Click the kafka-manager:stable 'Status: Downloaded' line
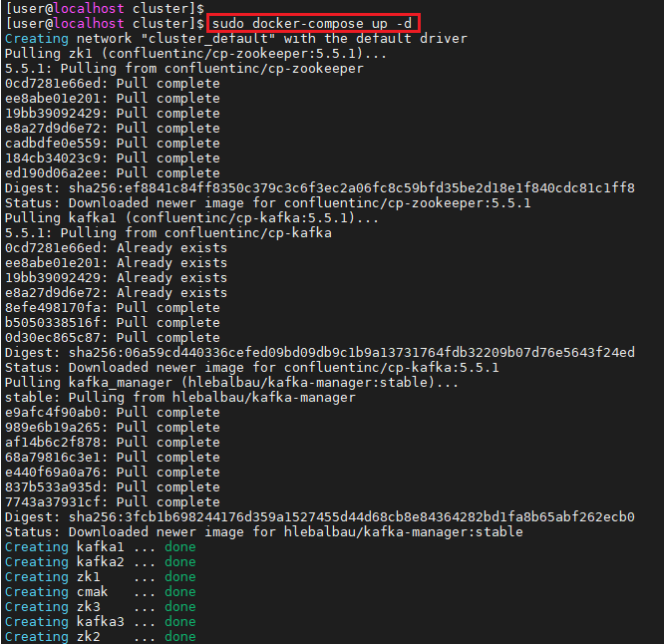The width and height of the screenshot is (664, 644). click(264, 532)
